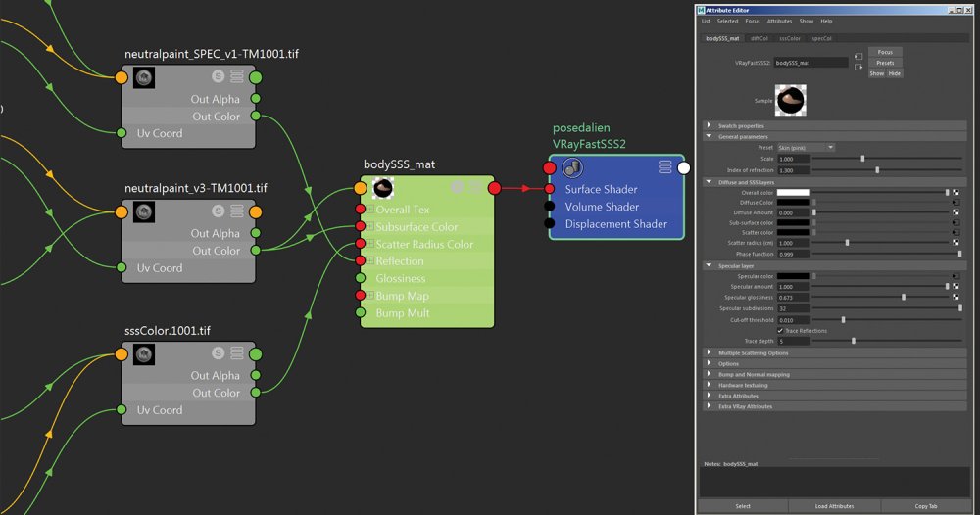Click the Copy Tab button
This screenshot has width=980, height=515.
(926, 506)
